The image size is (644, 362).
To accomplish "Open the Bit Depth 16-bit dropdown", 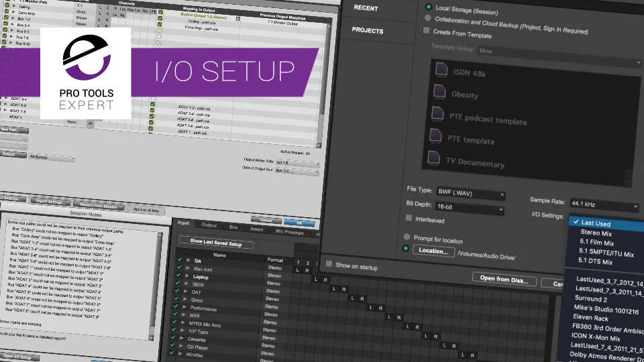I will pyautogui.click(x=470, y=208).
